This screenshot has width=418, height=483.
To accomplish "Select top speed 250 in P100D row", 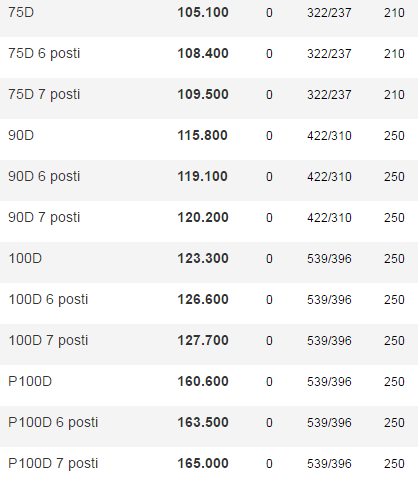I will click(x=394, y=382).
